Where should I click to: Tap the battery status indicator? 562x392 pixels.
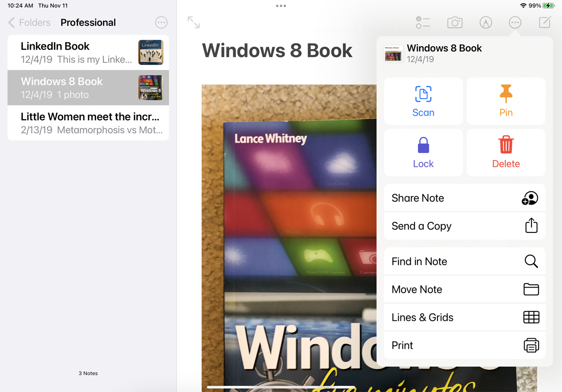[x=548, y=6]
